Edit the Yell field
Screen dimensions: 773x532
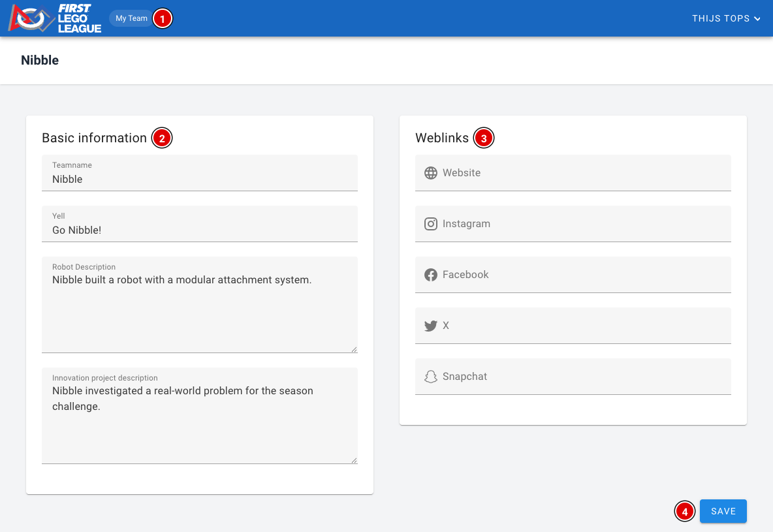point(200,224)
